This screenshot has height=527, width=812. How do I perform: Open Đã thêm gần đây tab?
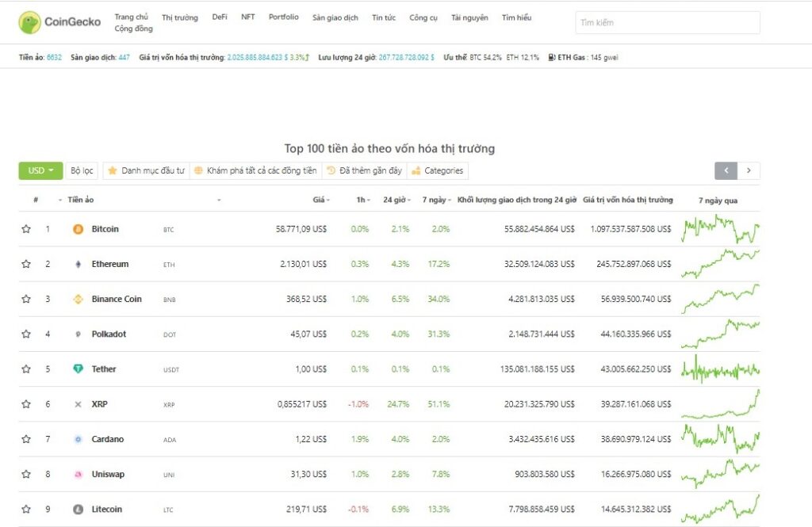pyautogui.click(x=365, y=170)
